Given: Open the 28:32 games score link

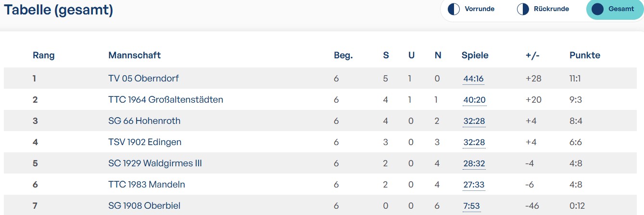Looking at the screenshot, I should (474, 163).
